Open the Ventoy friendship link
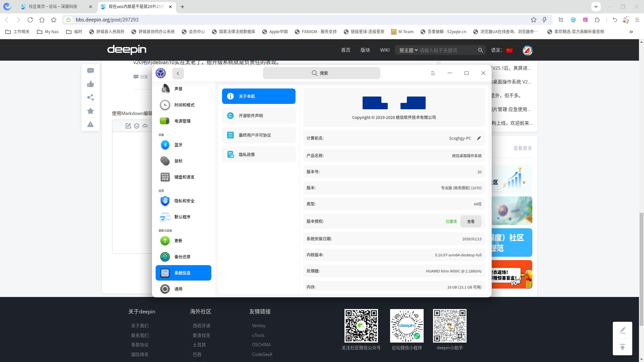644x362 pixels. coord(258,325)
